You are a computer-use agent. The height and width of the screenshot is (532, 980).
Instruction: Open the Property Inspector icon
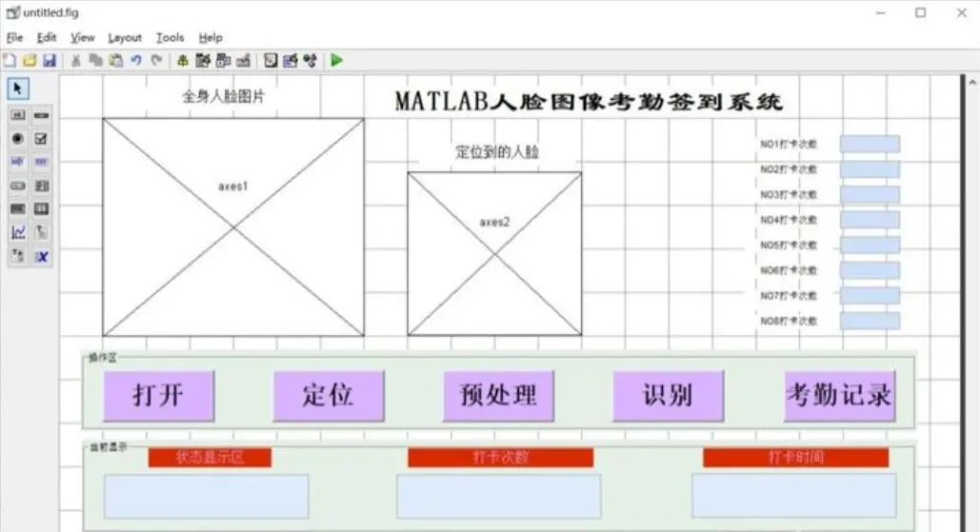(290, 61)
